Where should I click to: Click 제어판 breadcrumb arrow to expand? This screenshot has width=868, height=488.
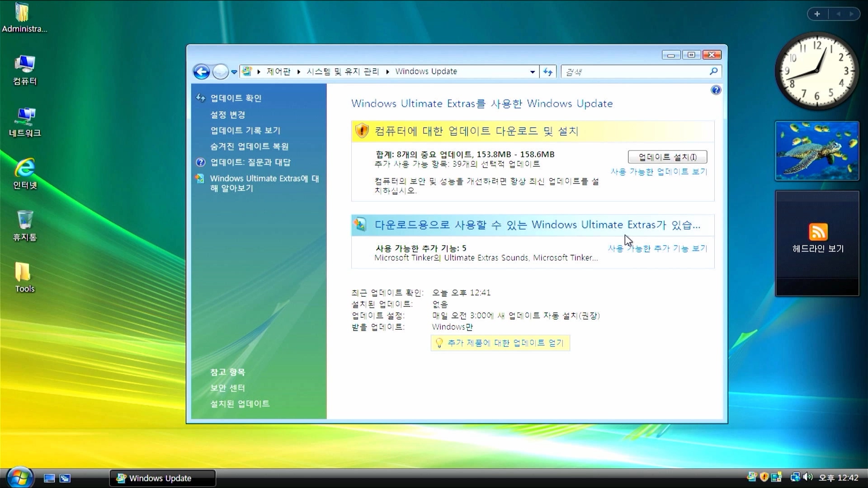click(299, 72)
